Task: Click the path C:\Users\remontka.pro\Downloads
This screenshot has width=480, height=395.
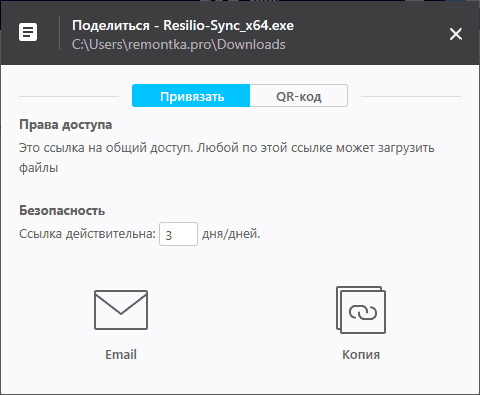Action: [179, 44]
